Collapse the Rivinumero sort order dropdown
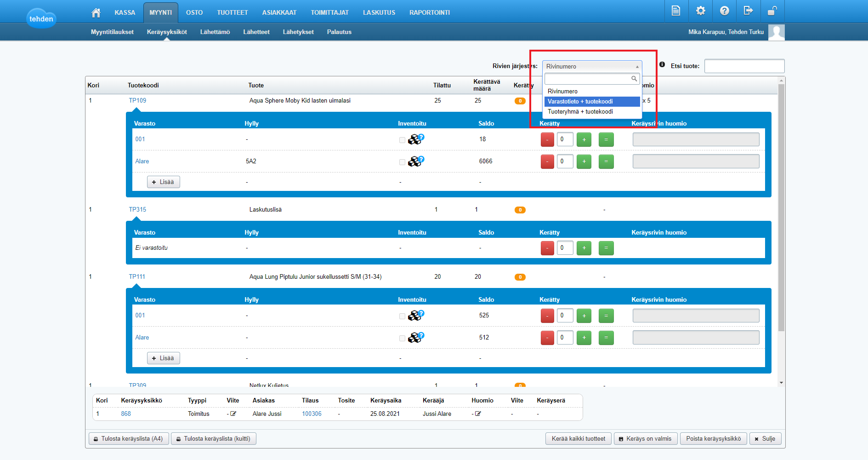This screenshot has height=460, width=868. coord(592,67)
